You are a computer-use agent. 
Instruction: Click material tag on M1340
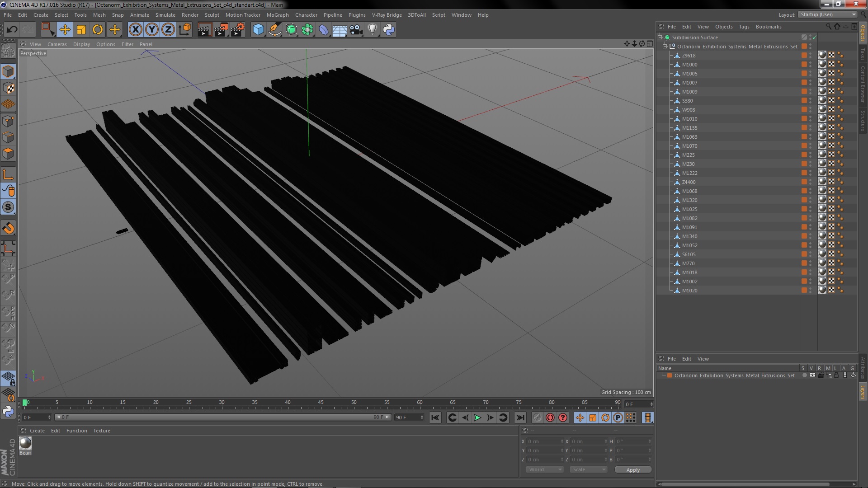coord(822,236)
